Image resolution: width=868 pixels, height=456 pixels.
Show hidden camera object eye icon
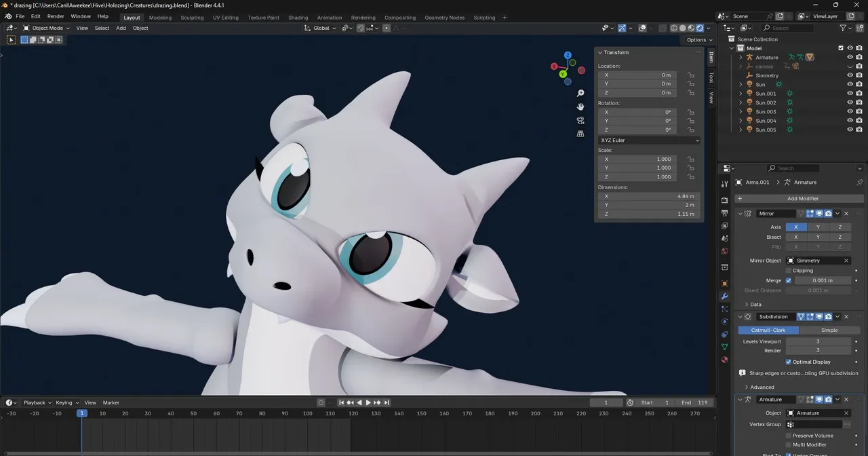(850, 66)
